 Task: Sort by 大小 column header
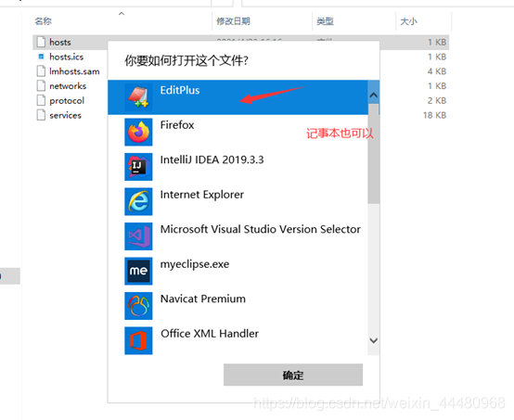pos(409,21)
